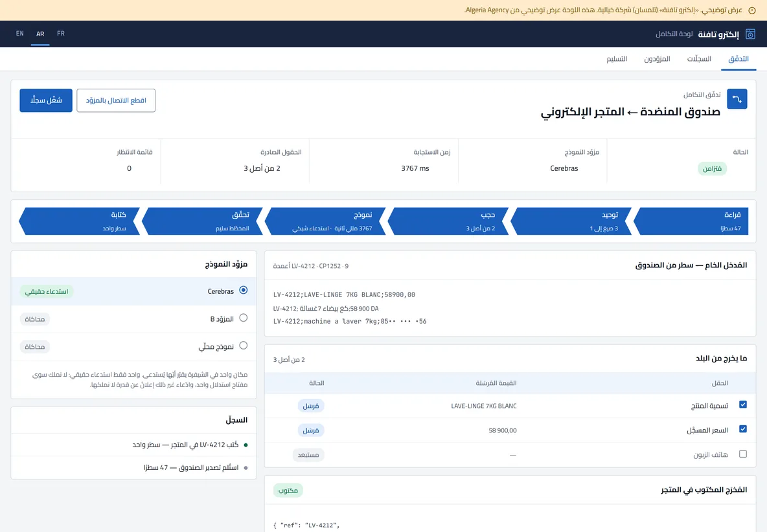Screen dimensions: 767x532
Task: Enable the هاتف الزبون checkbox
Action: [x=743, y=454]
